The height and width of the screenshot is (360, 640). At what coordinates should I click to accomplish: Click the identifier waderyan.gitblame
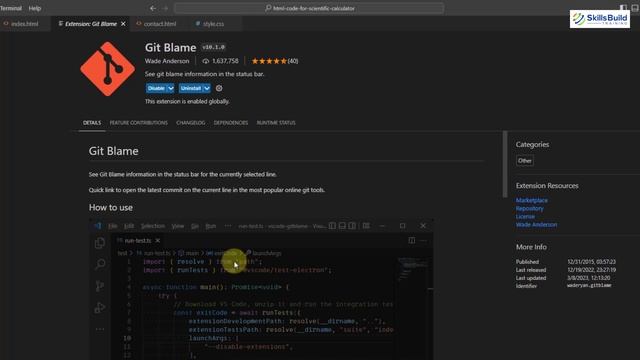coord(589,286)
